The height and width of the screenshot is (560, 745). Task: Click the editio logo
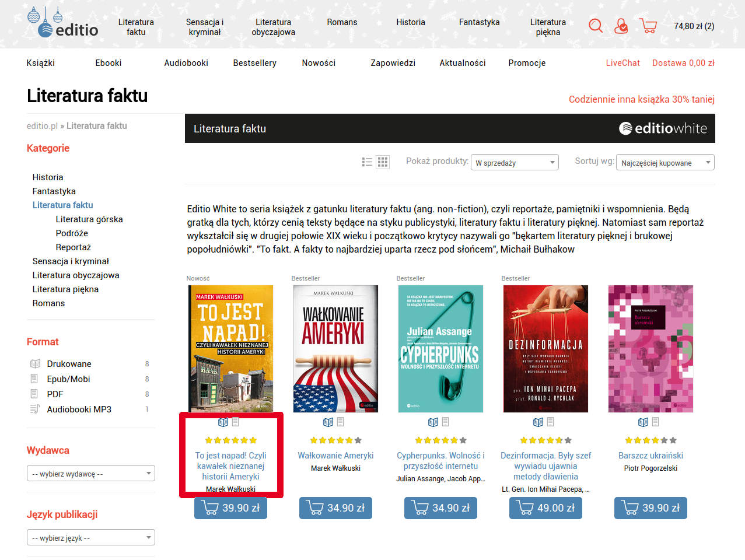pyautogui.click(x=62, y=23)
